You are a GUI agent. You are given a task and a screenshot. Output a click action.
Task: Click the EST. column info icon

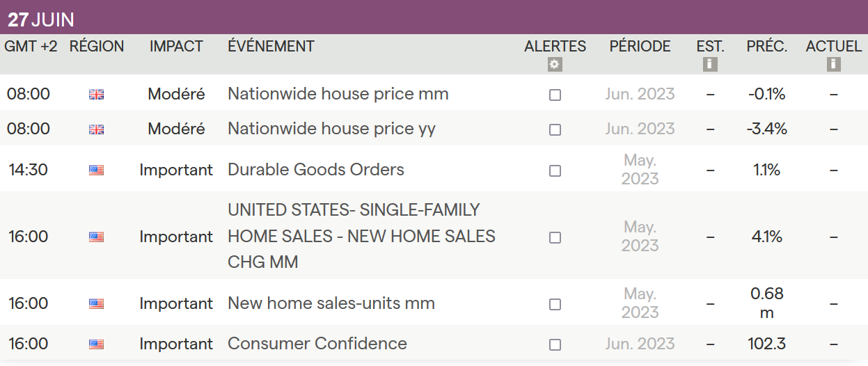710,65
